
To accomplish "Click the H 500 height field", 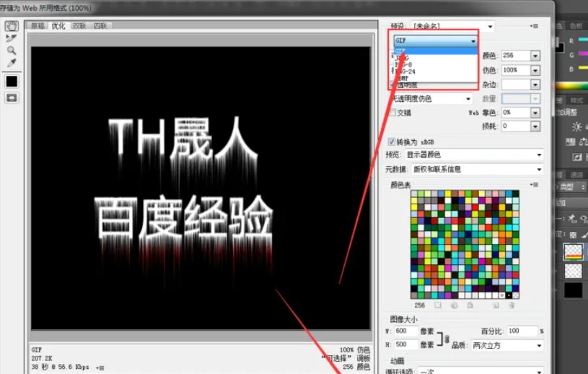I will (x=406, y=344).
